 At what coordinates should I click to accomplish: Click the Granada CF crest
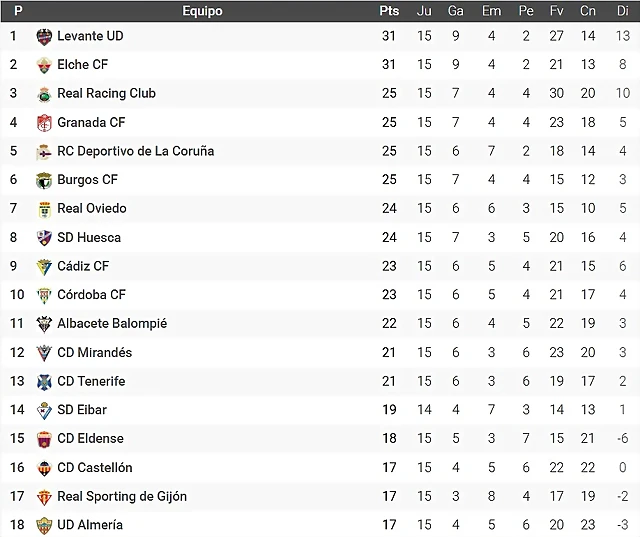[44, 123]
